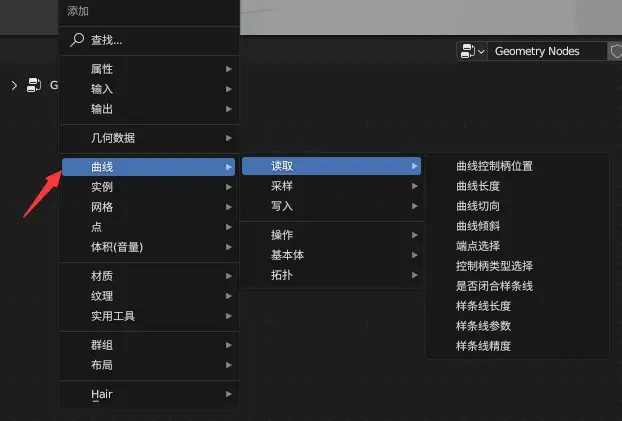Add the 端点选择 node
Image resolution: width=622 pixels, height=421 pixels.
(478, 246)
